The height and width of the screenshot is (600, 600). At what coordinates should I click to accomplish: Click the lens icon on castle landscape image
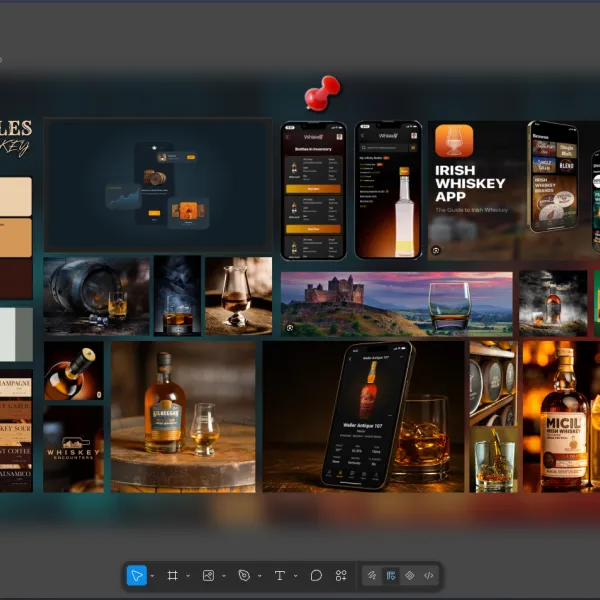[x=290, y=328]
